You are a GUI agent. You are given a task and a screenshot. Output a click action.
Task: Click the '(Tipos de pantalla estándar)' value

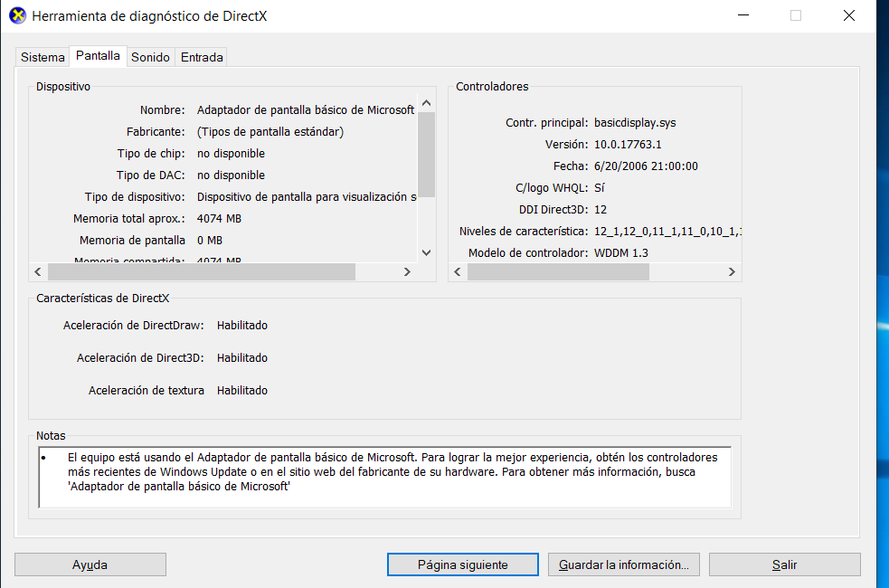[270, 131]
